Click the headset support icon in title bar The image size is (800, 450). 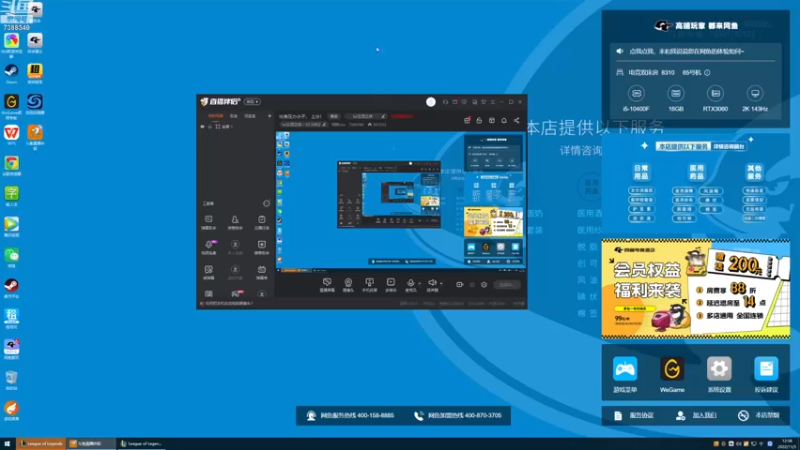tap(445, 102)
